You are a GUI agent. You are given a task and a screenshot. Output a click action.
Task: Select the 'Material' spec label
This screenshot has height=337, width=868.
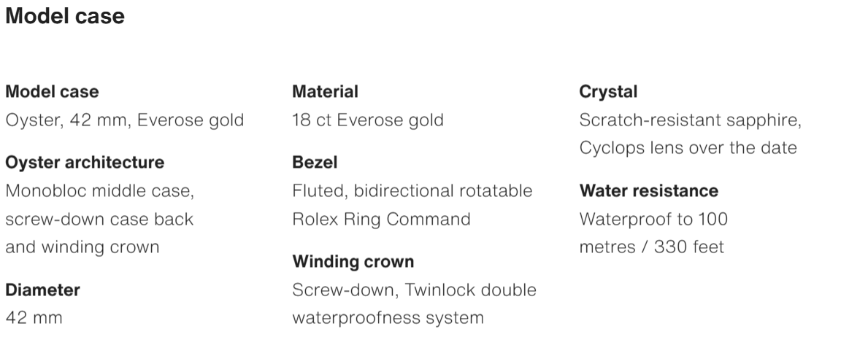325,91
